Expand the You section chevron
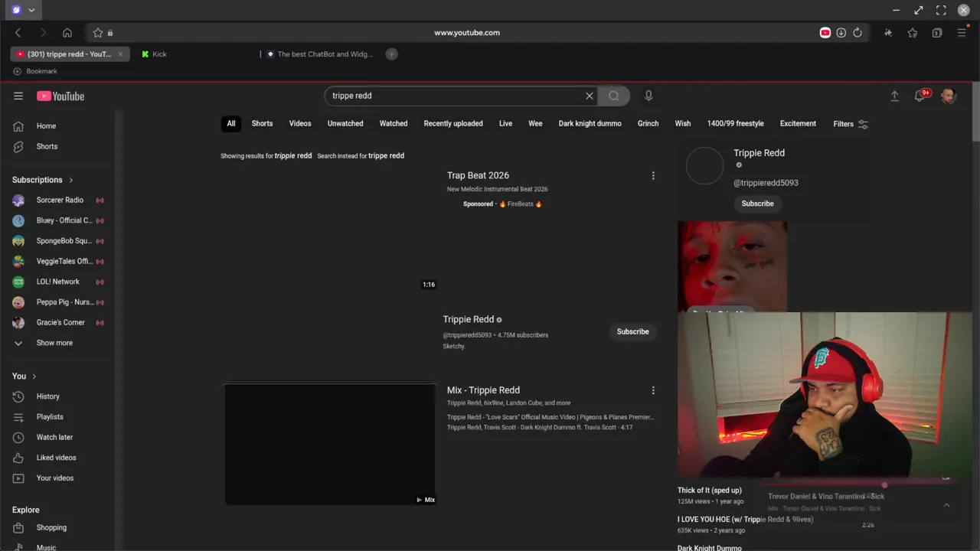The height and width of the screenshot is (551, 980). tap(34, 377)
